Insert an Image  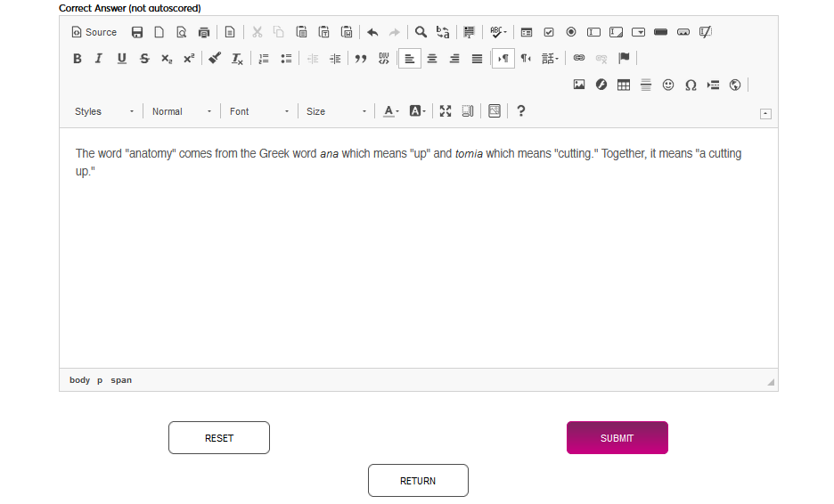click(579, 85)
